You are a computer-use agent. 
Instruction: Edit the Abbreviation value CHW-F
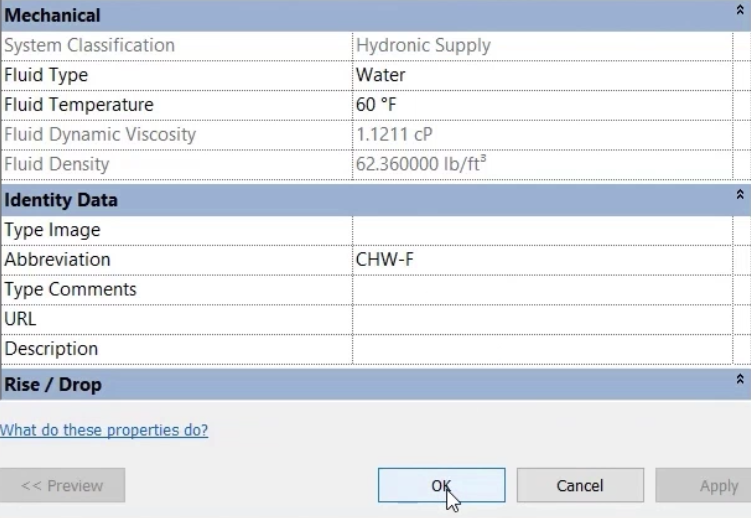(x=542, y=259)
